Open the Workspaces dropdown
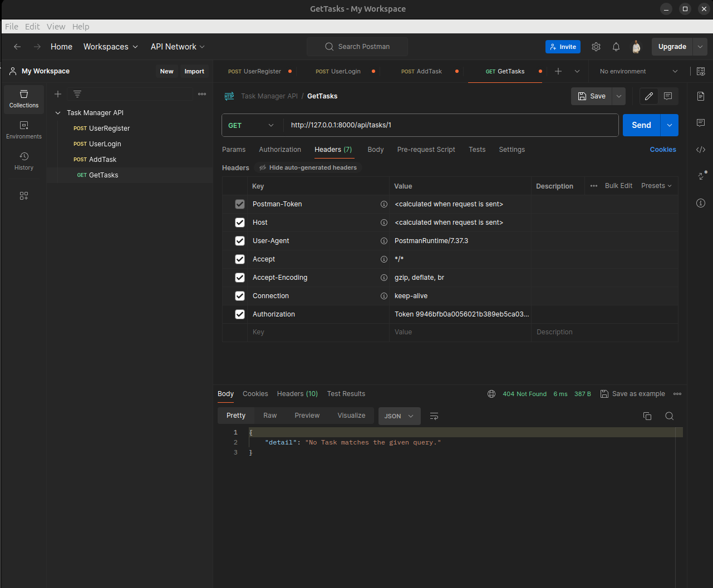This screenshot has width=713, height=588. point(111,47)
